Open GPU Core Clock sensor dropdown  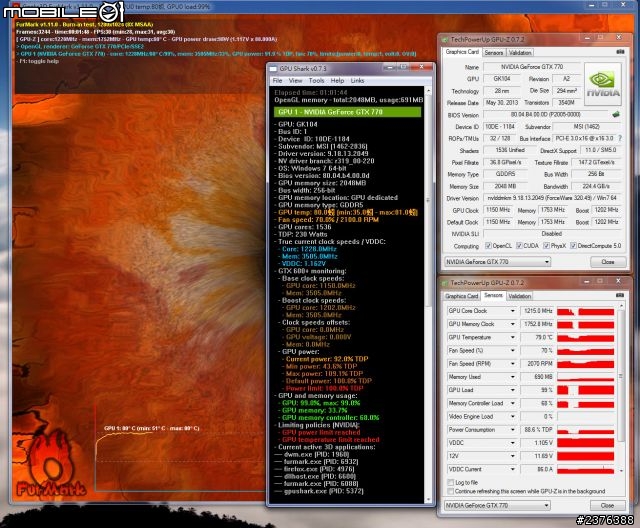pyautogui.click(x=513, y=311)
